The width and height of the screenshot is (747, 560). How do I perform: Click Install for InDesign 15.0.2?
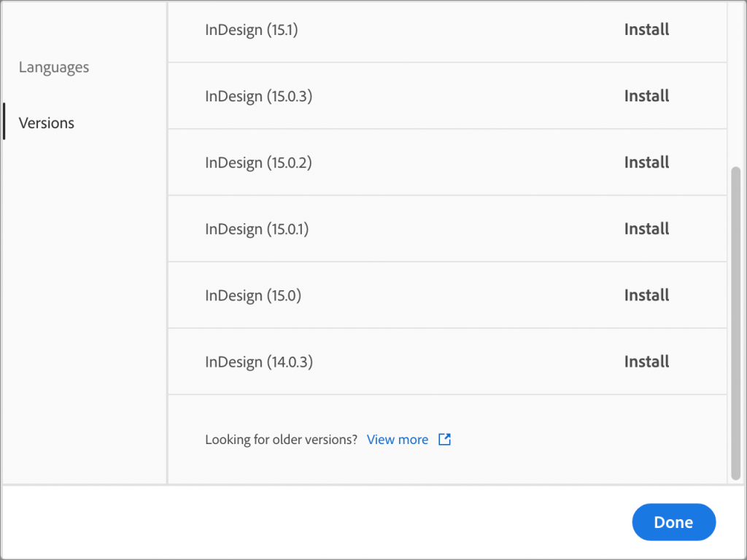(646, 163)
